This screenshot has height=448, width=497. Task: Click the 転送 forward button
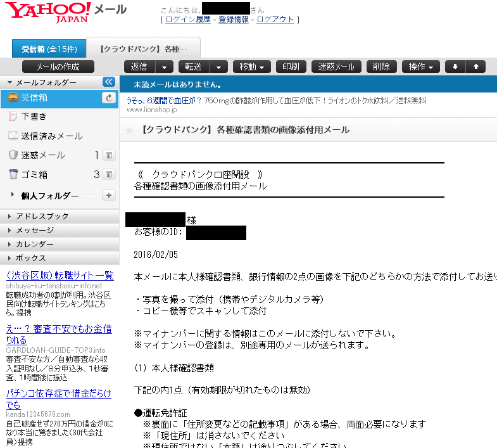(x=194, y=67)
